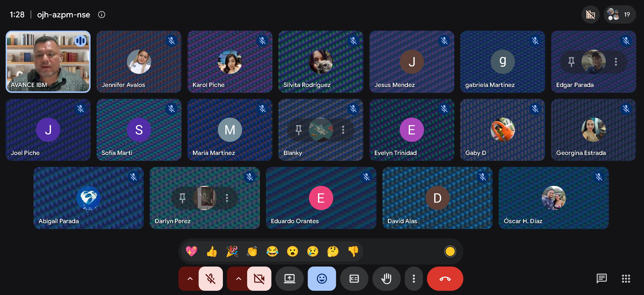Image resolution: width=644 pixels, height=295 pixels.
Task: Expand audio settings arrow
Action: (x=190, y=278)
